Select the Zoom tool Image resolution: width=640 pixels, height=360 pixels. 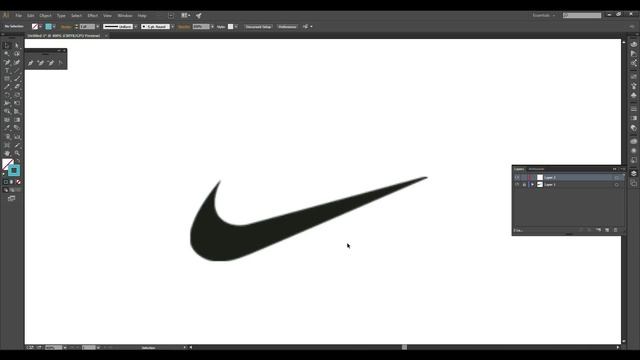click(x=17, y=153)
